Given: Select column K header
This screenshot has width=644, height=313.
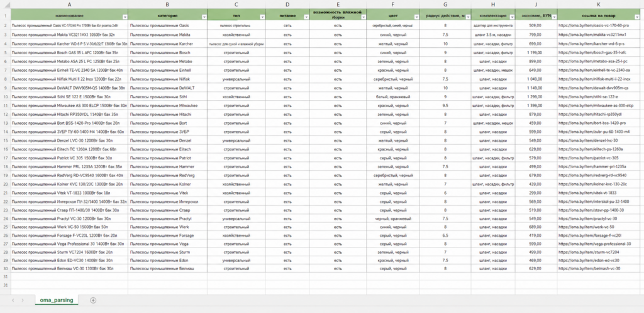Looking at the screenshot, I should pos(599,4).
